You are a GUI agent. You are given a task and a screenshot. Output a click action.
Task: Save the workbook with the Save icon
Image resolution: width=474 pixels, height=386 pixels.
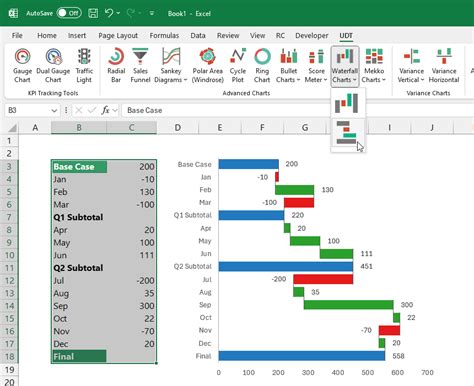tap(93, 13)
